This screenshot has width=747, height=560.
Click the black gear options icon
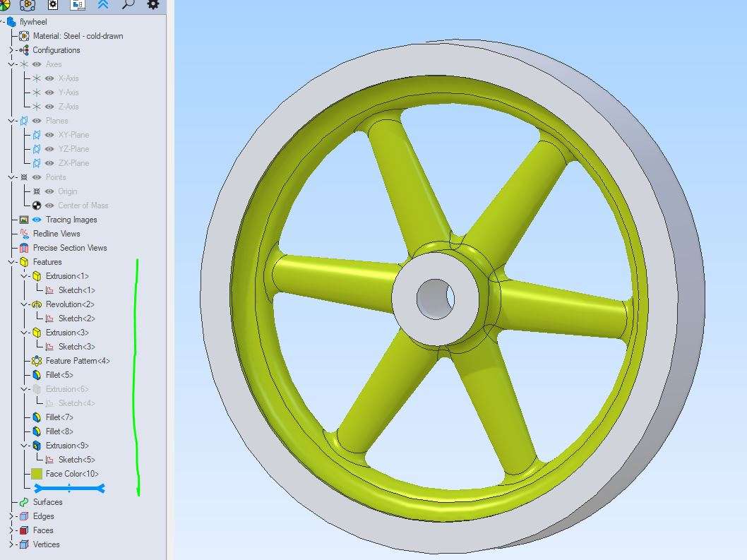(153, 4)
